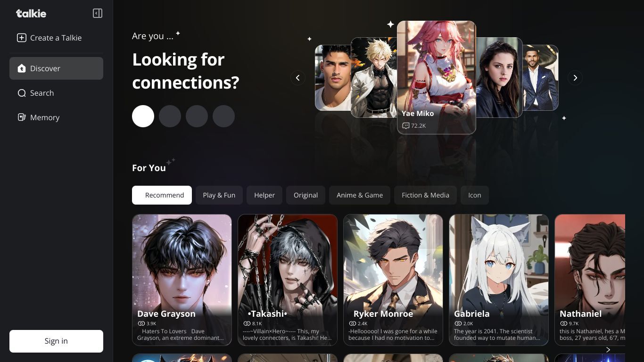Show the Anime & Game category

click(x=360, y=195)
